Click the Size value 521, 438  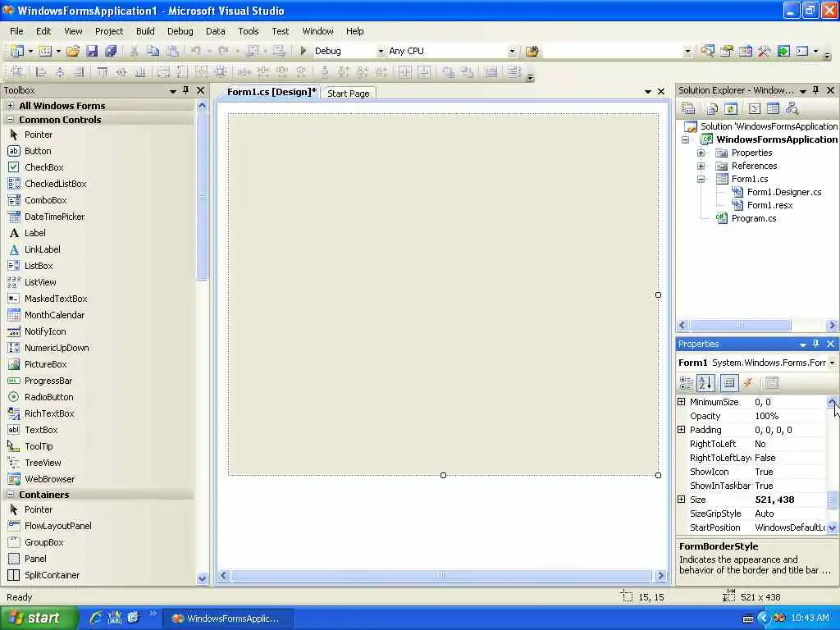(x=774, y=500)
